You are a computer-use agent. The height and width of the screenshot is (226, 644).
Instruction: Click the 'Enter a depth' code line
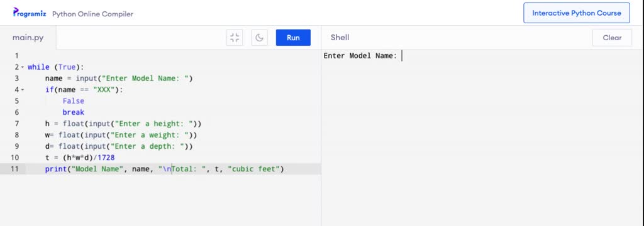pyautogui.click(x=119, y=146)
